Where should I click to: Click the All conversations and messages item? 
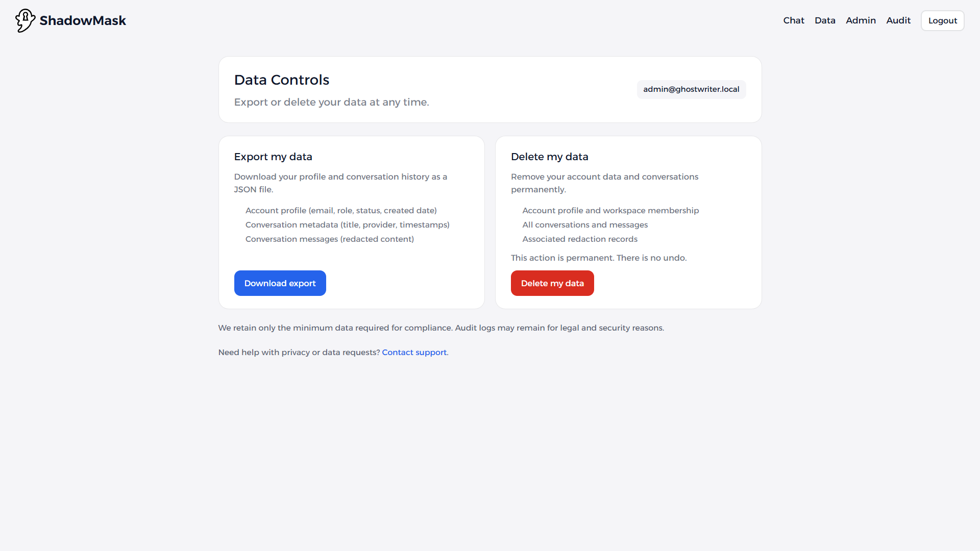584,225
